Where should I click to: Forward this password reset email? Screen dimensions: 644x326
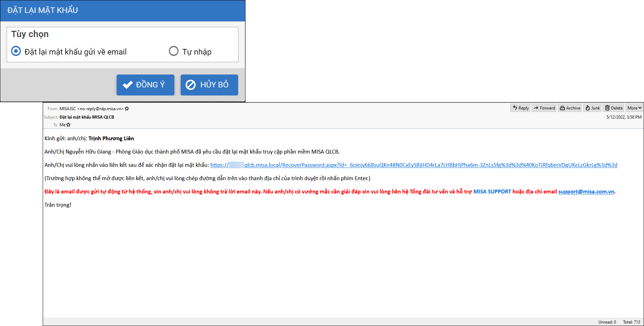click(544, 108)
